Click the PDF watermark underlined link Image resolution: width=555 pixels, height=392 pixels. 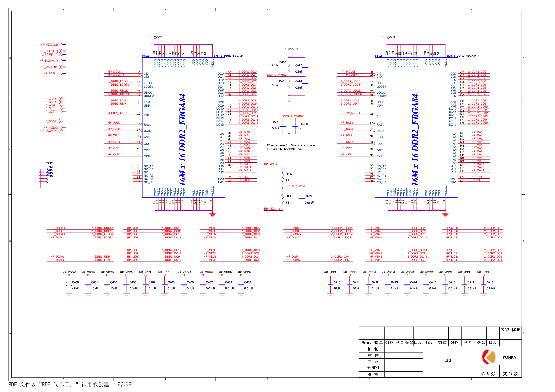pos(151,385)
